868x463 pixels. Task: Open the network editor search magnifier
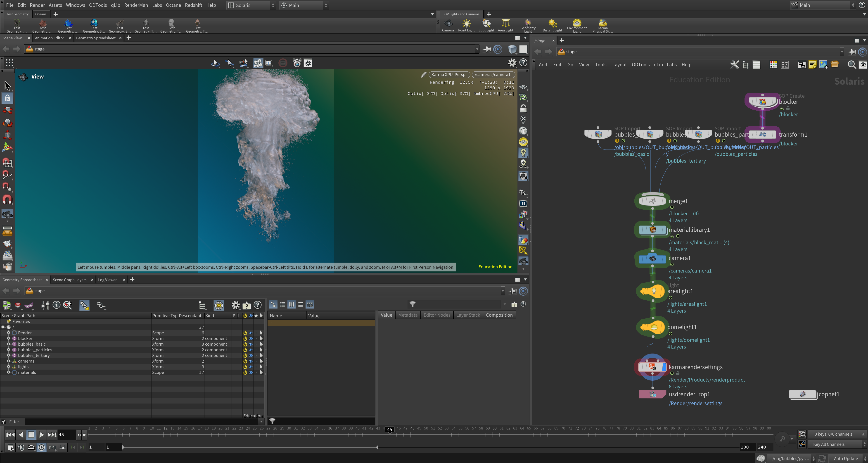click(x=851, y=65)
